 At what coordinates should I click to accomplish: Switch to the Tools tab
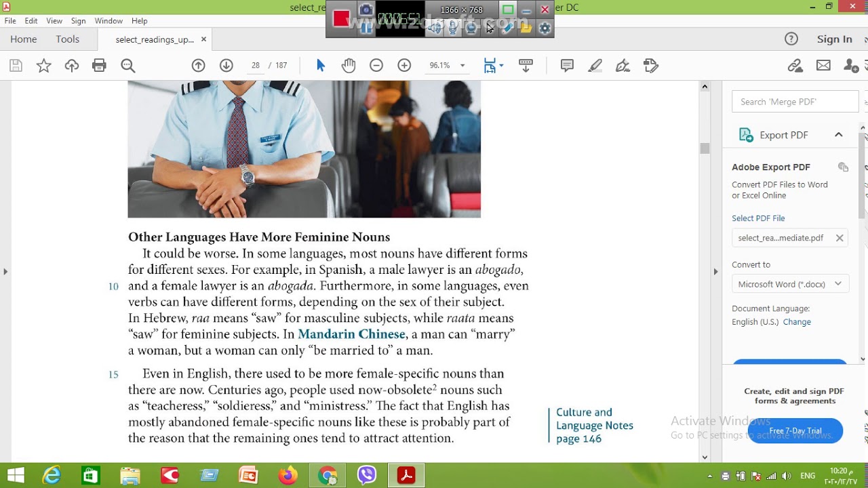[68, 39]
